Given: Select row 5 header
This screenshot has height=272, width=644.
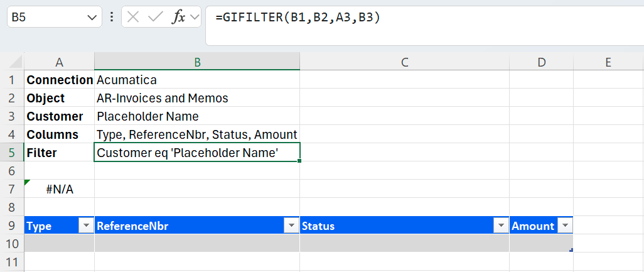Looking at the screenshot, I should point(12,153).
